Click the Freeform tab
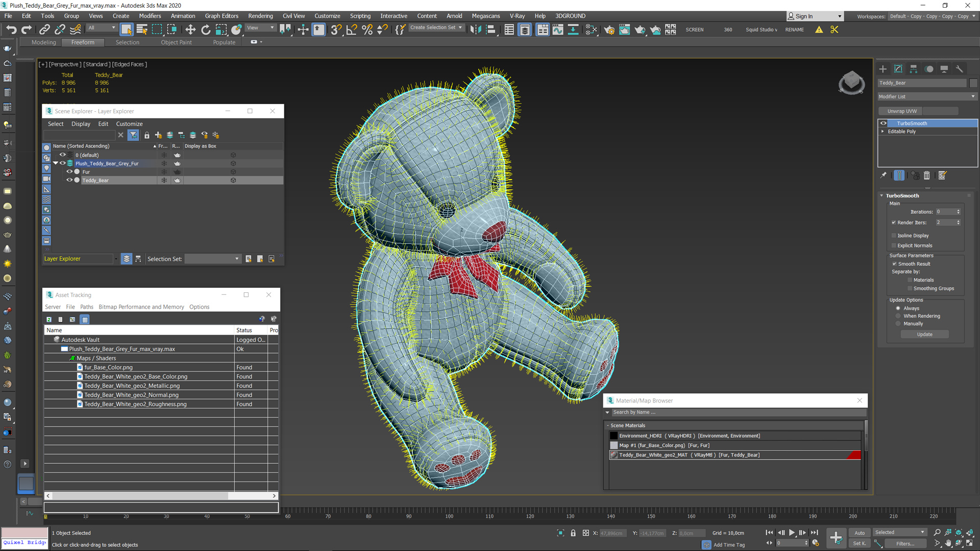 pos(83,42)
